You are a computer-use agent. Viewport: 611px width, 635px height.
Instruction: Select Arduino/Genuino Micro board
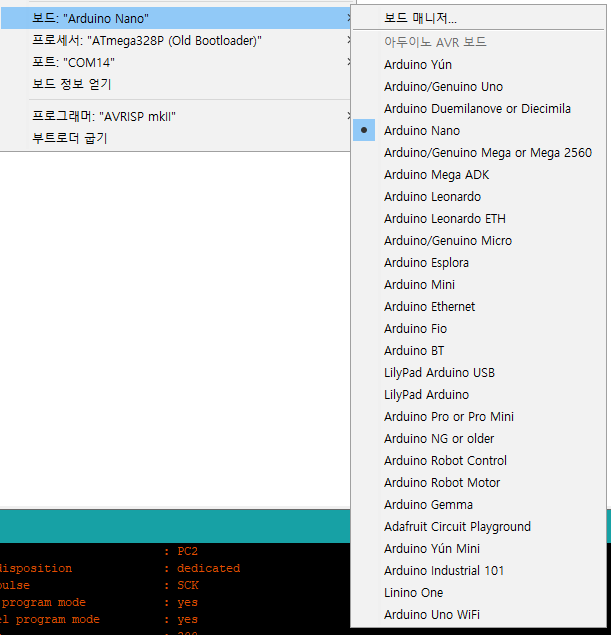pos(479,241)
